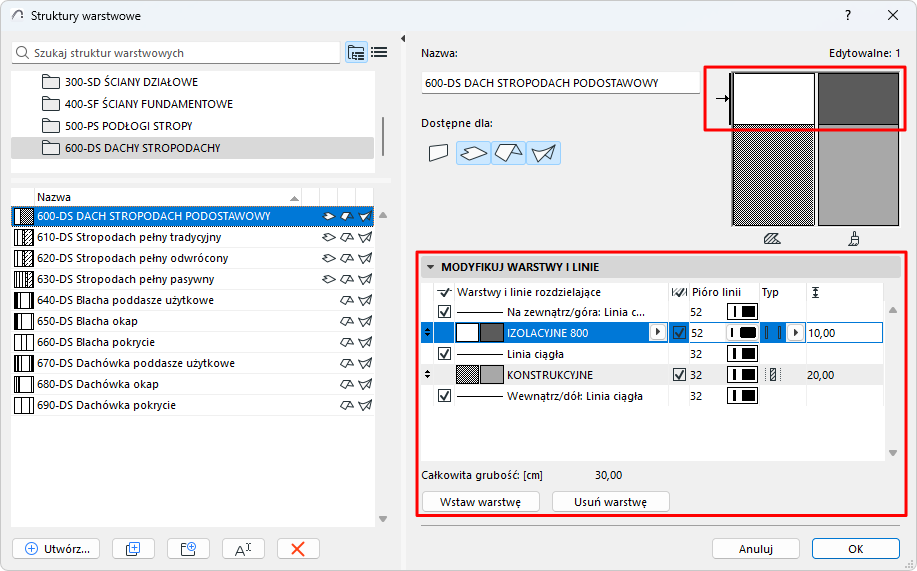Toggle Shell availability icon under Dostępne dla
The width and height of the screenshot is (917, 571).
point(543,153)
